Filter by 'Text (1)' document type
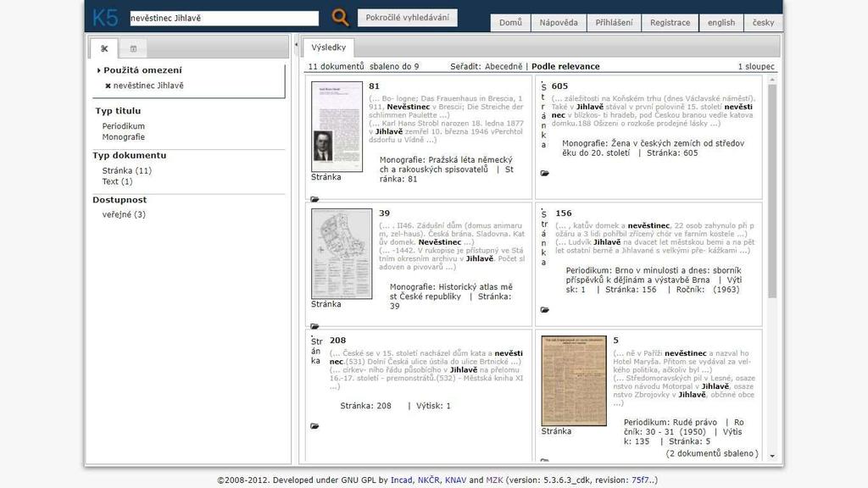Image resolution: width=868 pixels, height=488 pixels. pos(117,181)
